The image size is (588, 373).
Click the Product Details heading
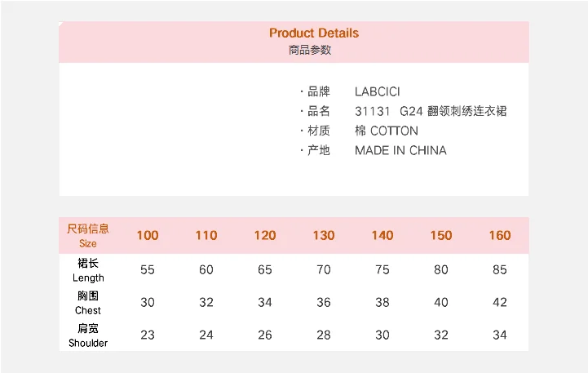pos(313,33)
